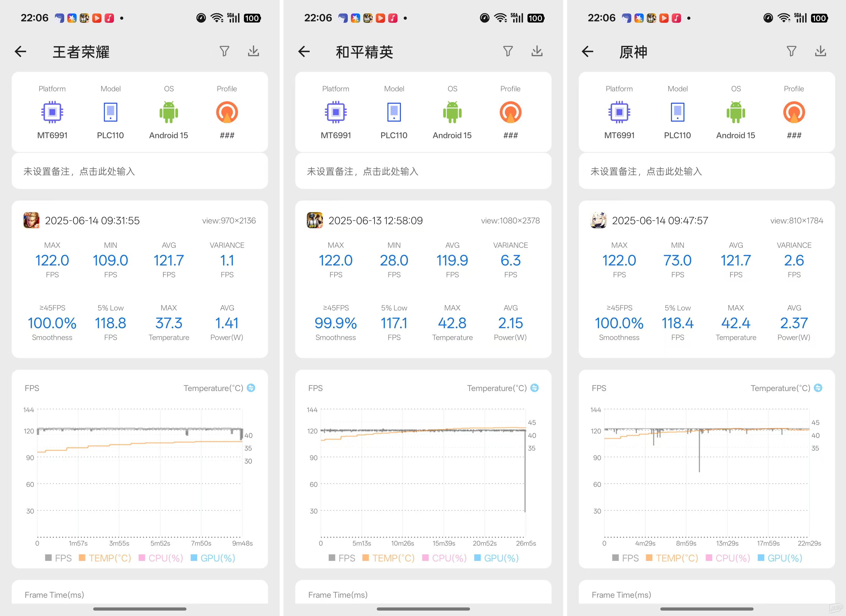Toggle CPU(%) legend in 原神 chart
This screenshot has width=846, height=616.
coord(728,558)
